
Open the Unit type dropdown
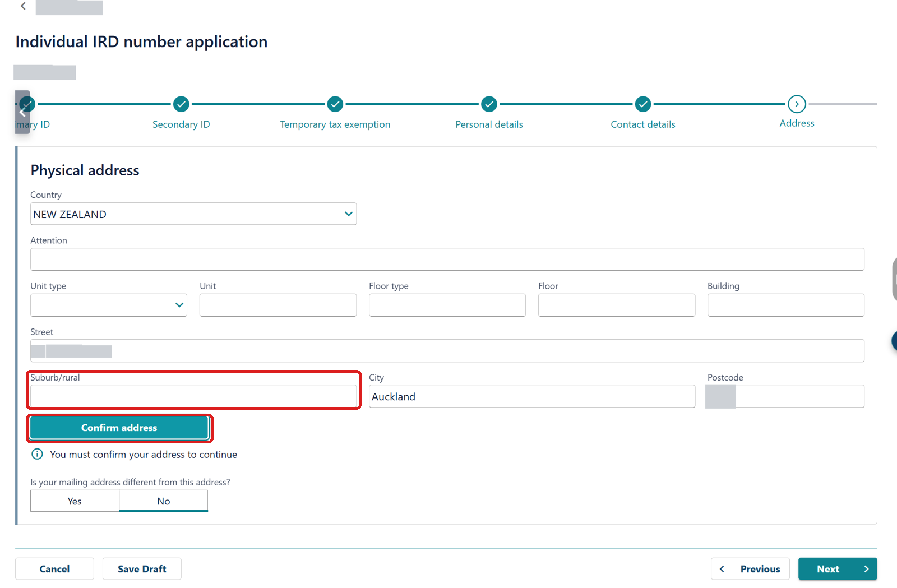click(109, 305)
